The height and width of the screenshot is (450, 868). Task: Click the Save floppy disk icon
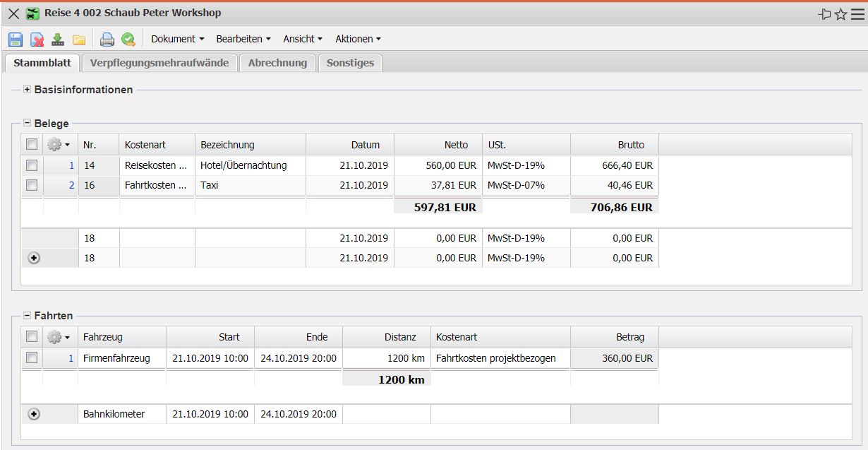pos(16,40)
